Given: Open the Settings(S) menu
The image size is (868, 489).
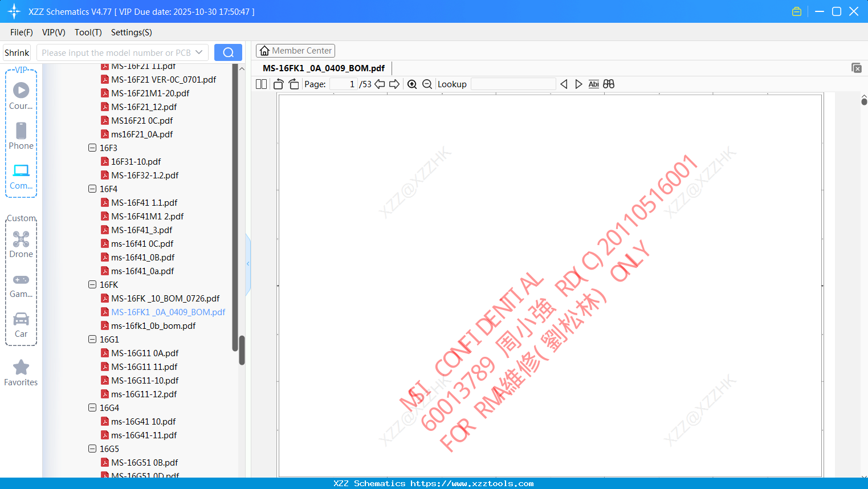Looking at the screenshot, I should (132, 32).
